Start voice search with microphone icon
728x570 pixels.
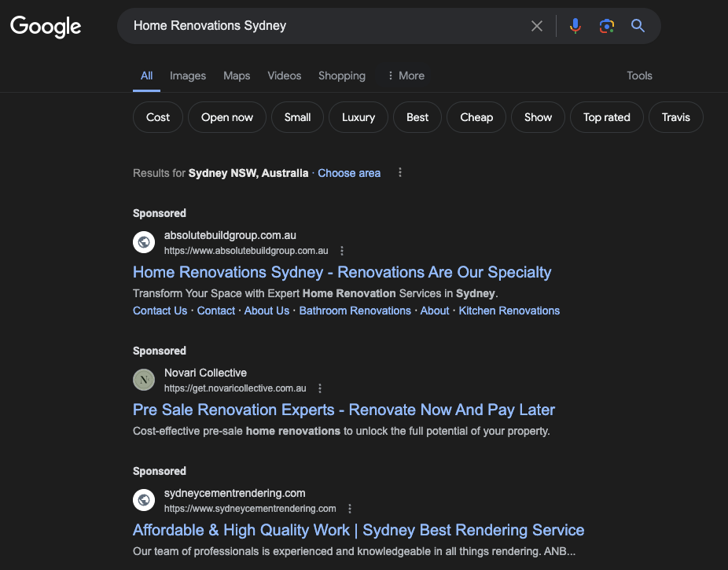click(575, 26)
